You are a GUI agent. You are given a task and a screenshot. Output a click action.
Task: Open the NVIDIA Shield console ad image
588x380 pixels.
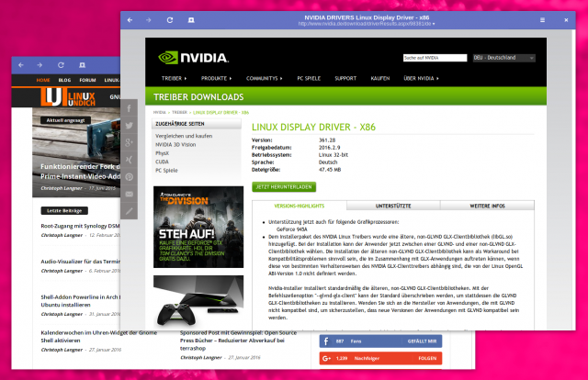click(198, 302)
